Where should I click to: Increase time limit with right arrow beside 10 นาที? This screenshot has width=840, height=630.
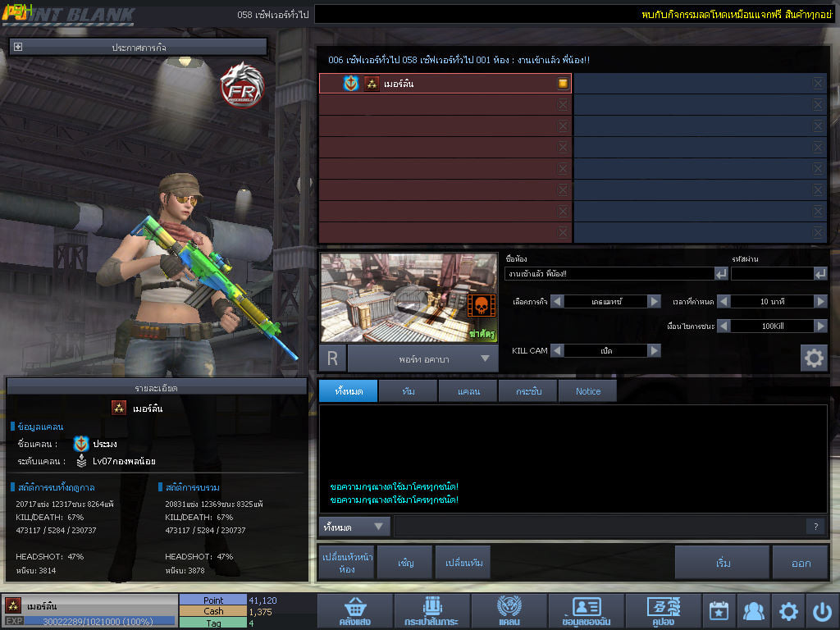tap(820, 301)
